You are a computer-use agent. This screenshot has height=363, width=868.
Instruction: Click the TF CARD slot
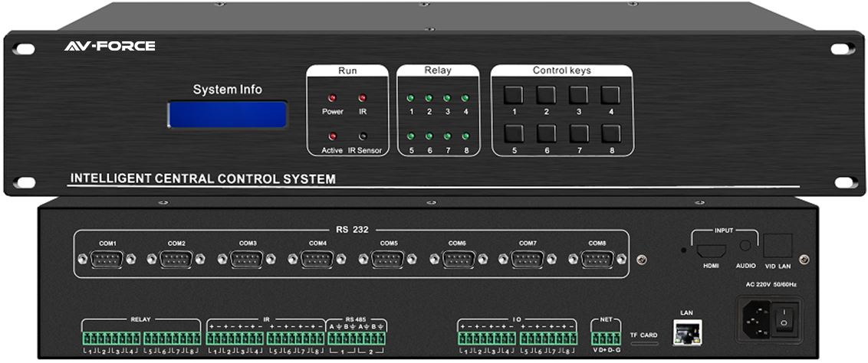coord(644,343)
